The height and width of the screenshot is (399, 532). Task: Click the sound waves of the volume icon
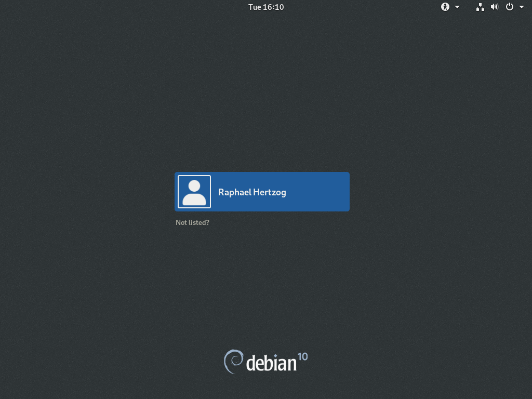click(497, 7)
